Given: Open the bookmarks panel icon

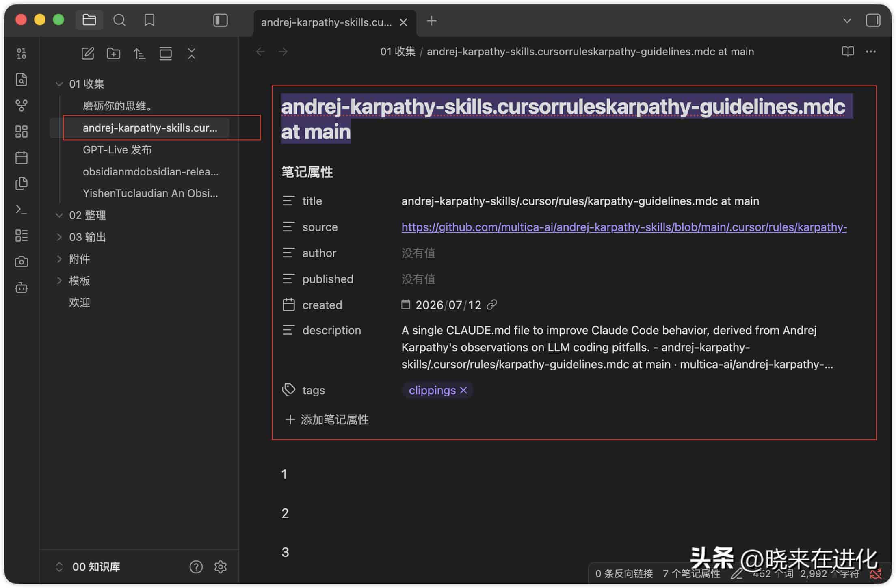Looking at the screenshot, I should click(x=149, y=20).
